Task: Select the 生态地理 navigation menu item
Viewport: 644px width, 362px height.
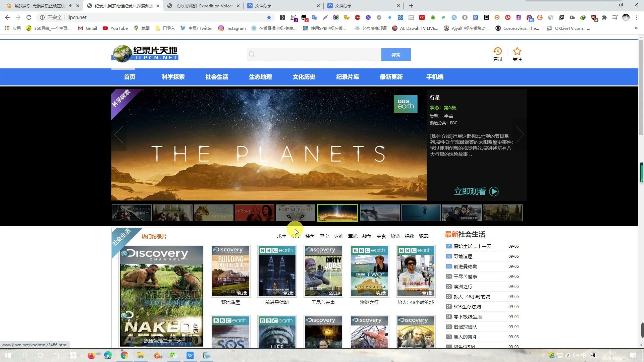Action: (x=261, y=77)
